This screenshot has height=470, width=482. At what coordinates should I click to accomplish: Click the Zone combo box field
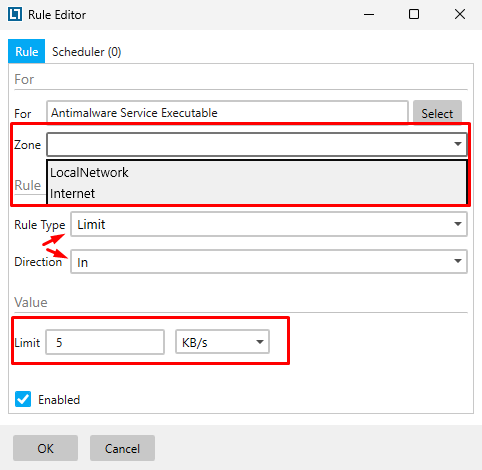point(257,144)
